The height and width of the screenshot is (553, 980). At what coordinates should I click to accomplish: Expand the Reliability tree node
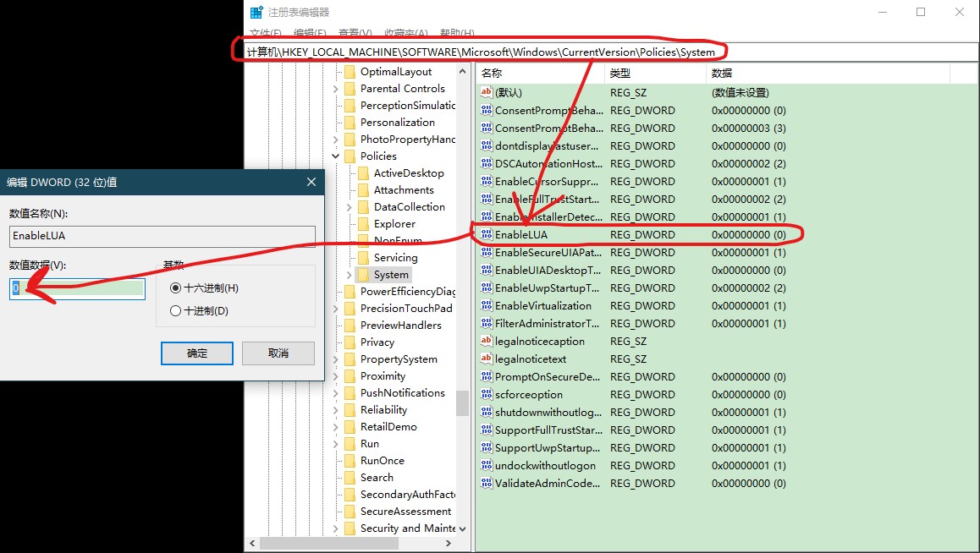[x=336, y=410]
